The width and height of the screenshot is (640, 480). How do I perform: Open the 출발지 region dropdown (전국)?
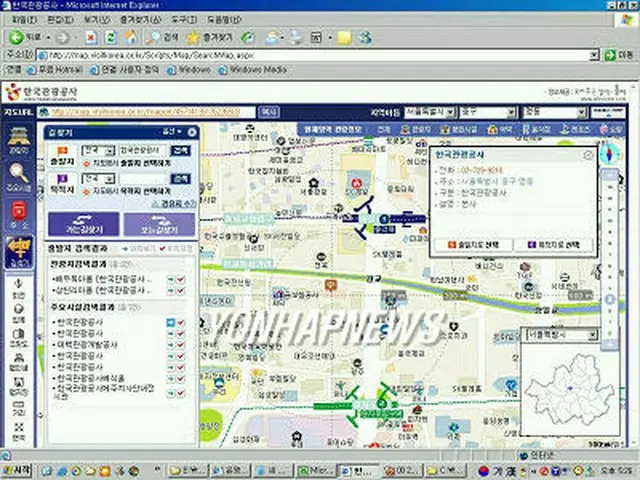[98, 151]
